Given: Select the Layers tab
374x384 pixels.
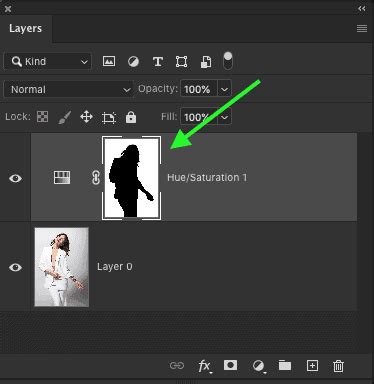Looking at the screenshot, I should coord(26,29).
